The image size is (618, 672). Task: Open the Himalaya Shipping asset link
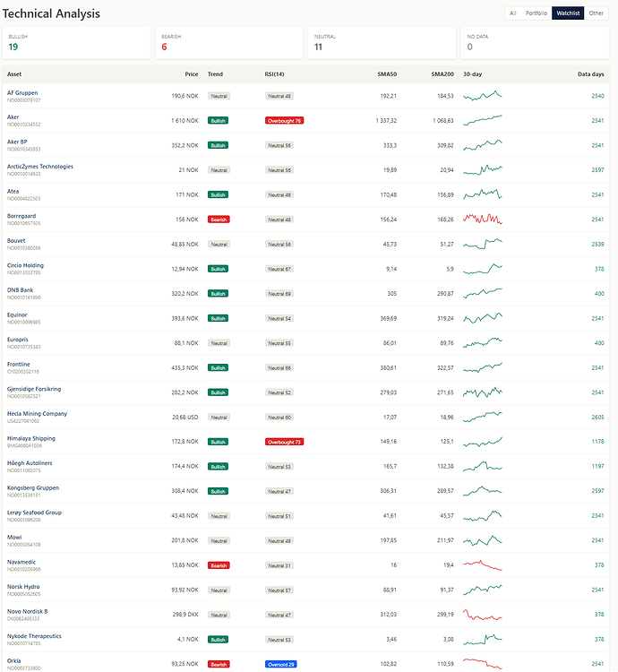pos(30,438)
